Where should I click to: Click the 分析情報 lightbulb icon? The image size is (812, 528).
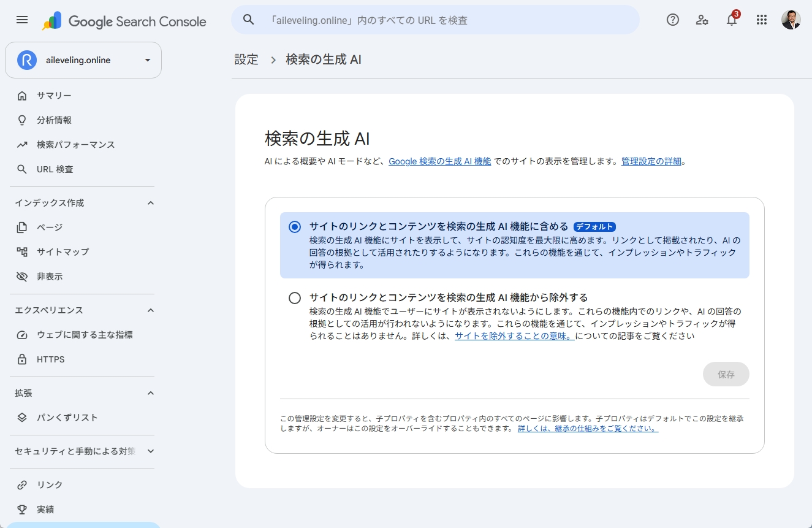click(22, 120)
